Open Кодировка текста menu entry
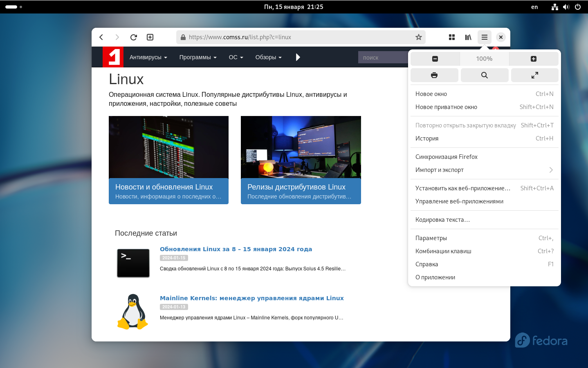The height and width of the screenshot is (368, 588). 485,220
